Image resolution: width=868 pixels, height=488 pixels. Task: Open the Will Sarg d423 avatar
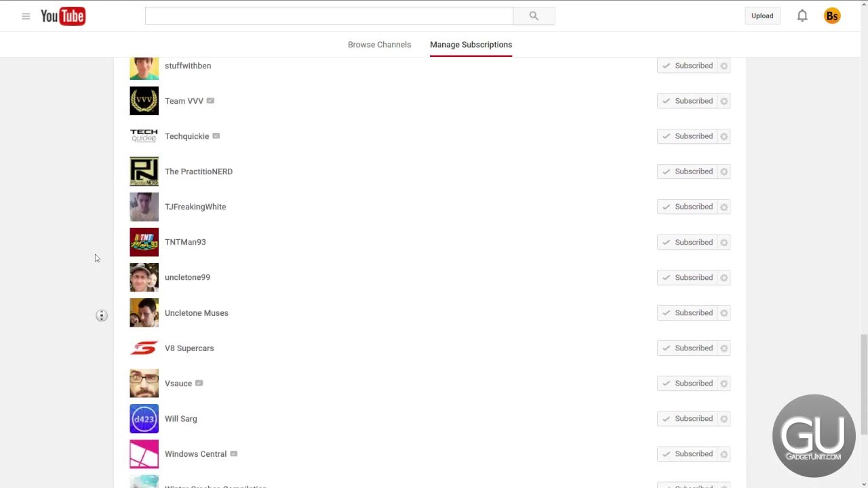tap(144, 418)
